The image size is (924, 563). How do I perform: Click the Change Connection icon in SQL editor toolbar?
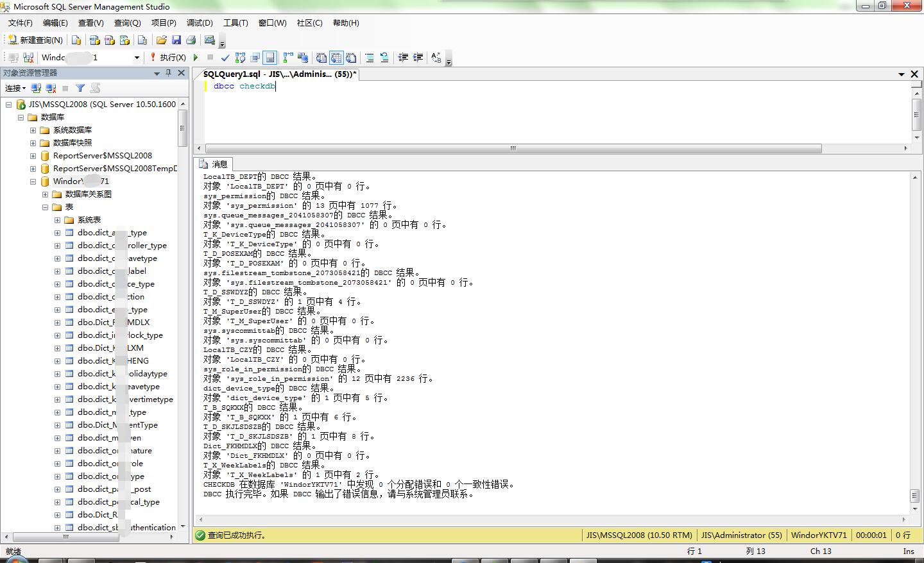28,58
